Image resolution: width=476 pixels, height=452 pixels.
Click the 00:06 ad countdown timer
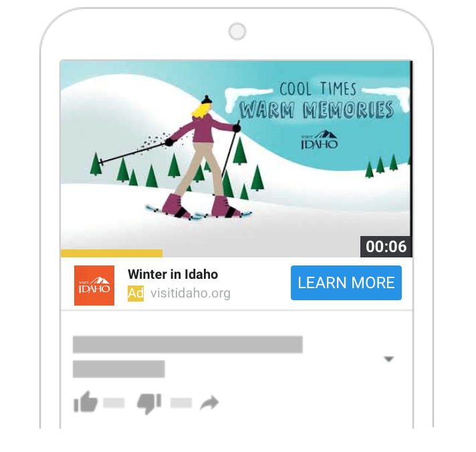[386, 247]
